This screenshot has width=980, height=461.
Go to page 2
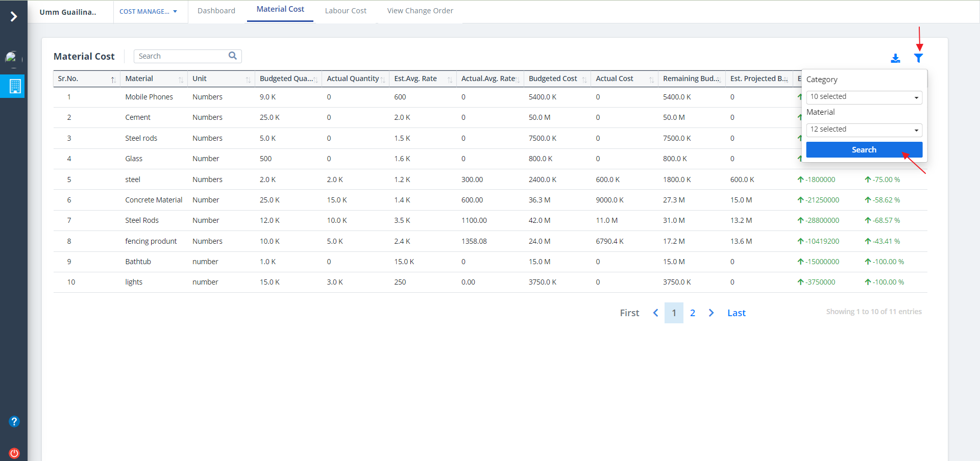[692, 313]
